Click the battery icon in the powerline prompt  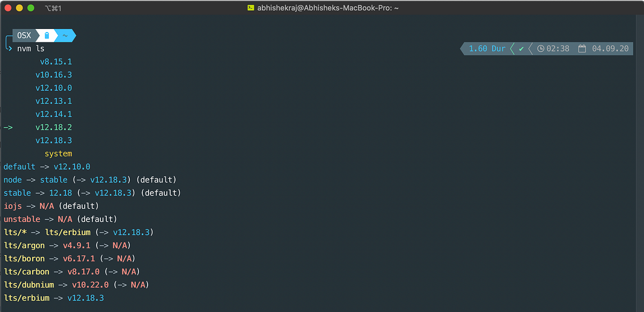pos(47,35)
